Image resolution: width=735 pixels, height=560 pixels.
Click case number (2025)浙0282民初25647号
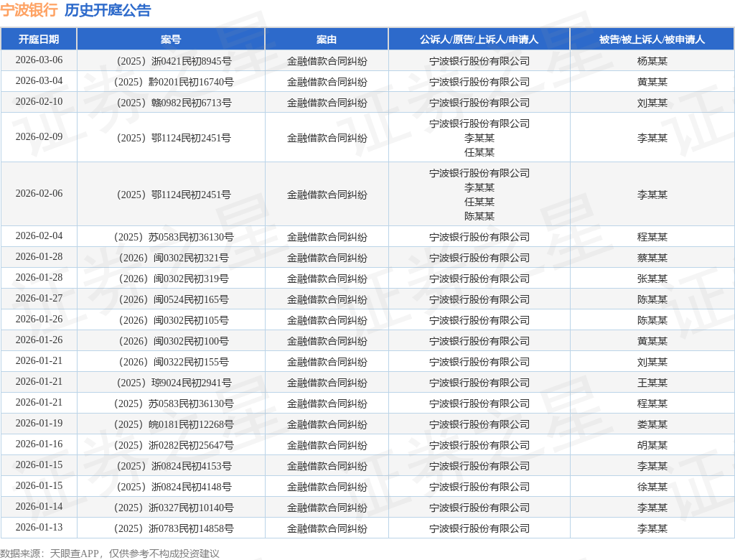[x=174, y=445]
